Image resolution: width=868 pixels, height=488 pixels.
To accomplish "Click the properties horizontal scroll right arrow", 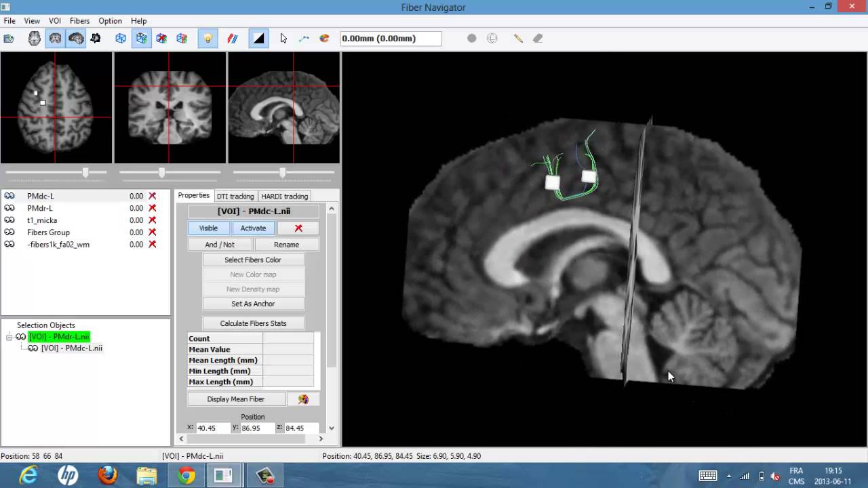I will [x=321, y=439].
